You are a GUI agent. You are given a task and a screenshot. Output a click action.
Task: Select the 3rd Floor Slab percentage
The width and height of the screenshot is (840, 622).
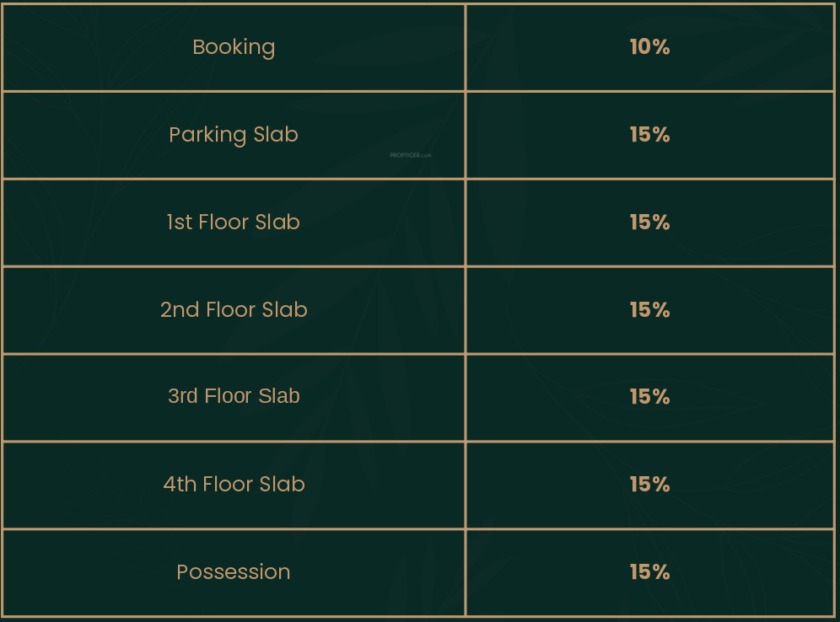click(x=650, y=397)
